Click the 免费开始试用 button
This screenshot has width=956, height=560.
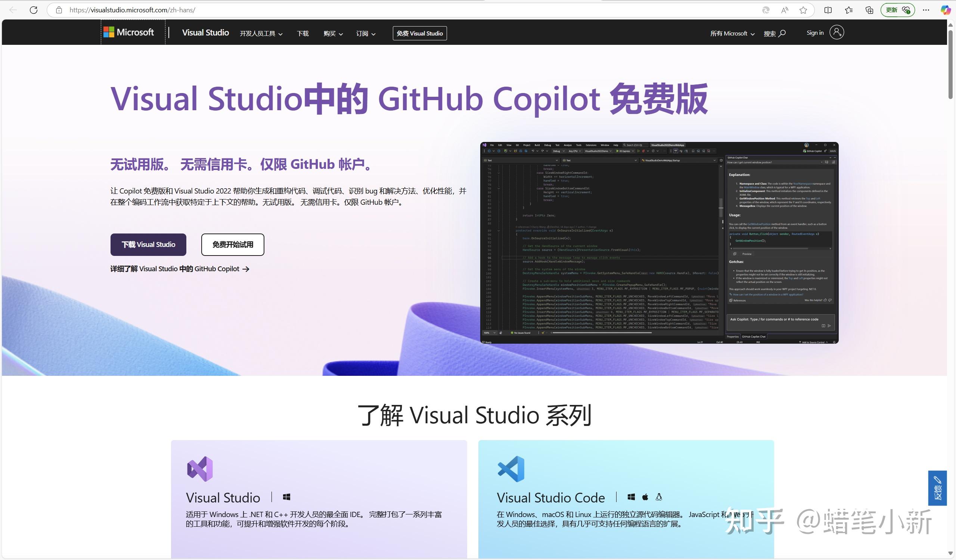(x=233, y=245)
